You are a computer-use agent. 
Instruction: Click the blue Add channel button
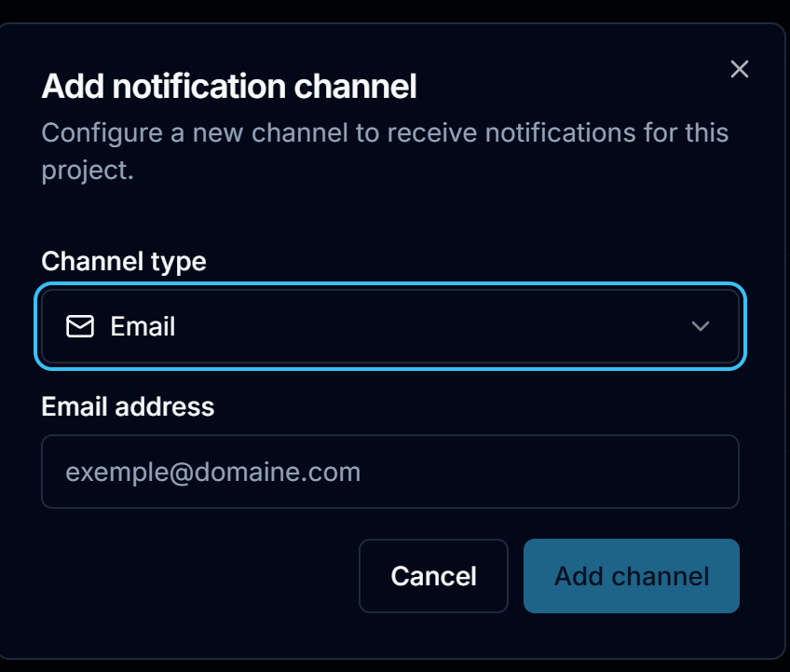pyautogui.click(x=632, y=576)
